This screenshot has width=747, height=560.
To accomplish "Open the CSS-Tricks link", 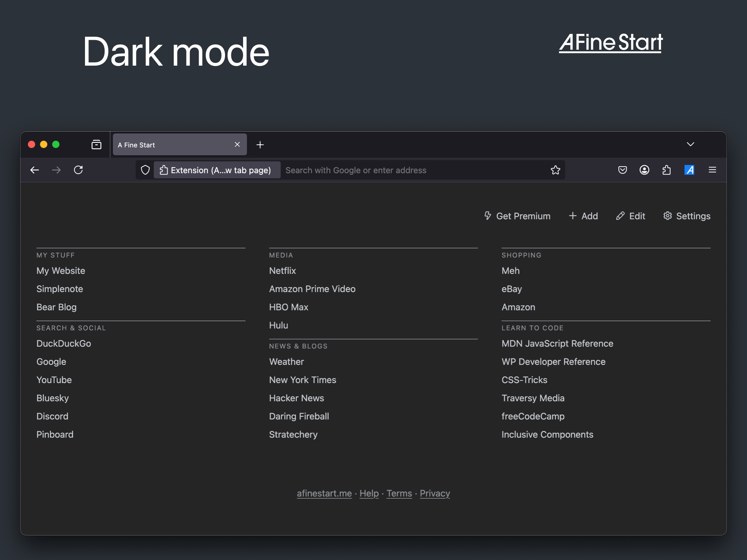I will coord(524,380).
